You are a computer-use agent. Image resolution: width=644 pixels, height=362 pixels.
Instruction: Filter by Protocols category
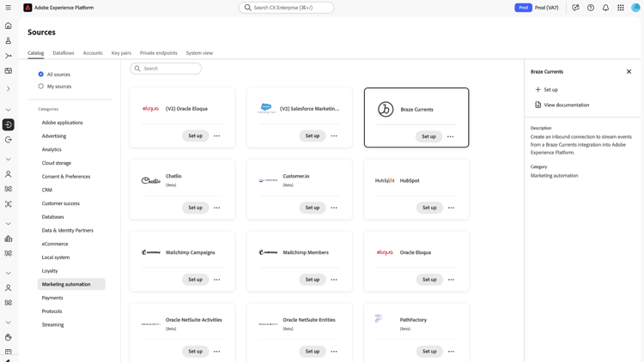pyautogui.click(x=52, y=311)
